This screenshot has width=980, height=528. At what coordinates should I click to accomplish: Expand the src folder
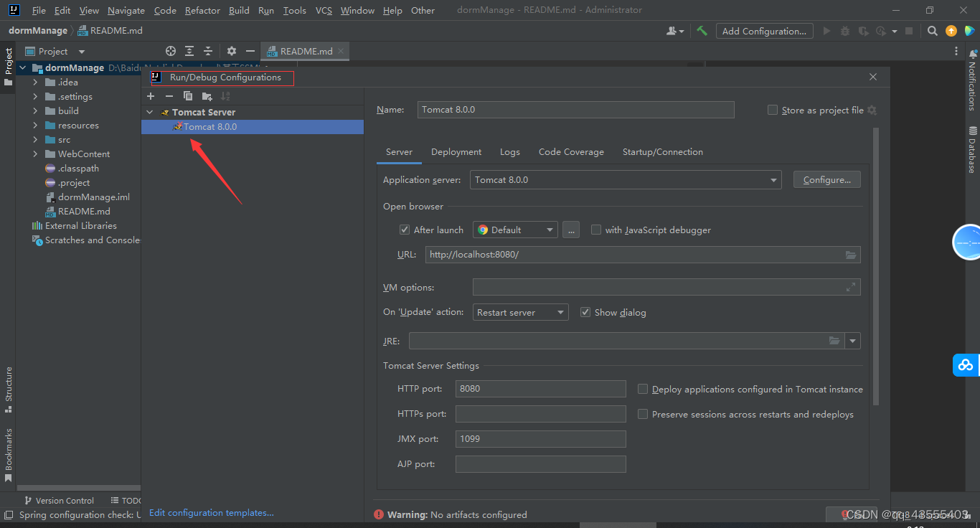point(35,140)
